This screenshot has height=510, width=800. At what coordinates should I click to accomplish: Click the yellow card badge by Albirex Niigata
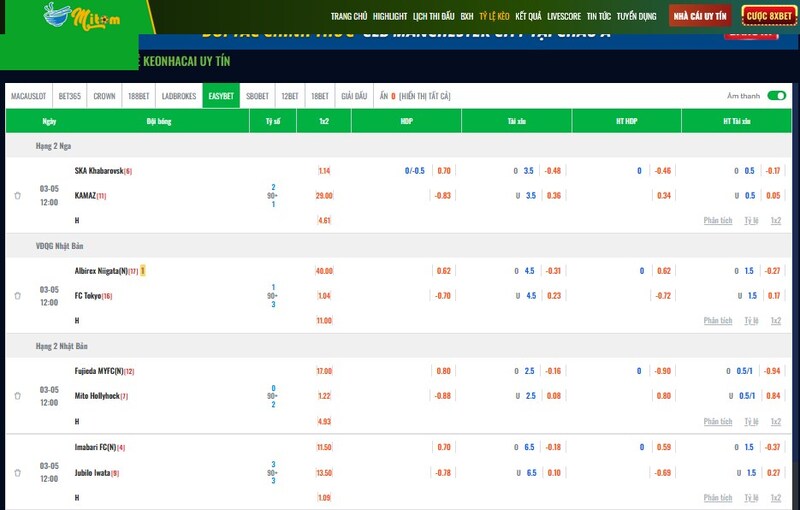(x=143, y=271)
